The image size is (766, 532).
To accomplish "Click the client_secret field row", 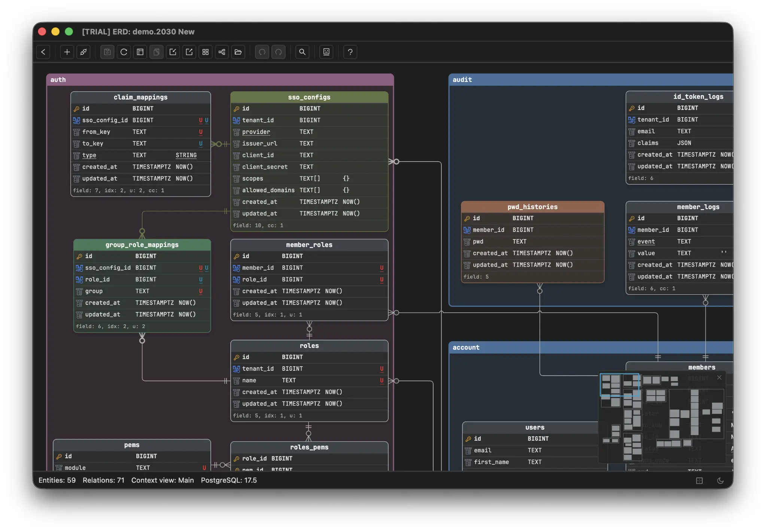I will (309, 167).
